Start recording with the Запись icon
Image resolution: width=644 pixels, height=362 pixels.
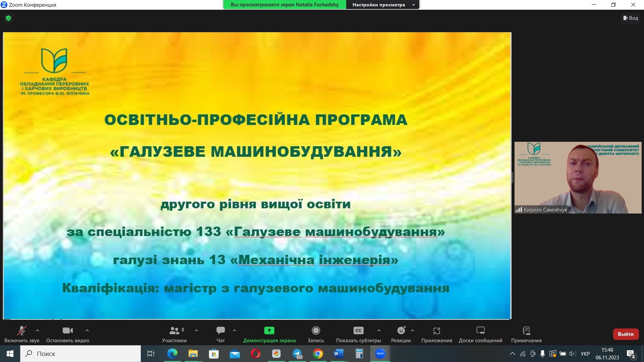pyautogui.click(x=316, y=331)
